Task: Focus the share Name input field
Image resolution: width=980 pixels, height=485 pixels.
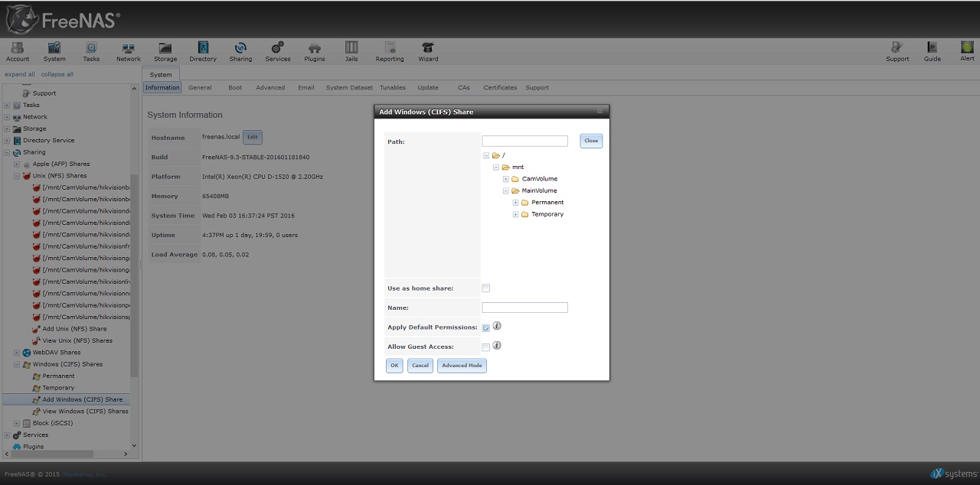Action: pos(524,308)
